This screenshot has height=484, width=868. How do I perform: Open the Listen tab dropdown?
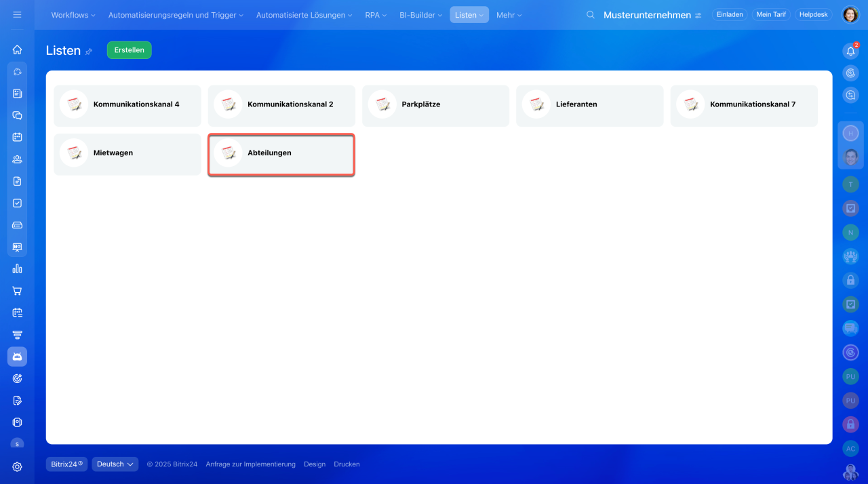(469, 15)
